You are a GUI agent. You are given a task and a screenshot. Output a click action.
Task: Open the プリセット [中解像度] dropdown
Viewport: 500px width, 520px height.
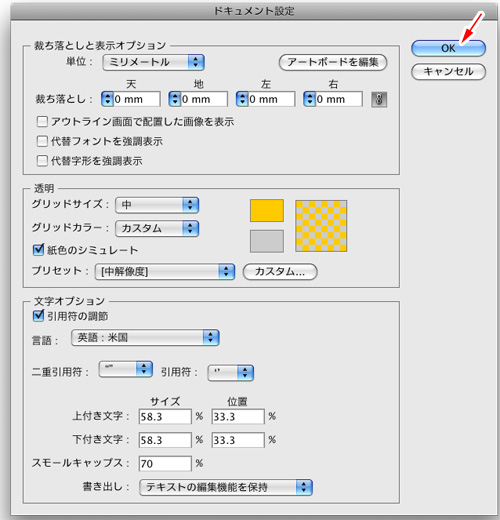coord(165,272)
